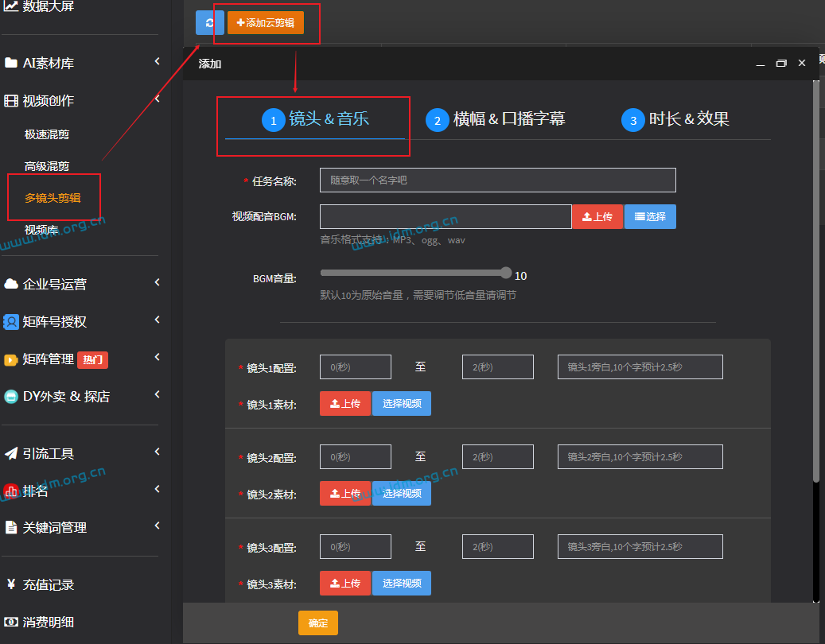Click the 消费明细 banknote icon
The image size is (825, 644).
(11, 622)
